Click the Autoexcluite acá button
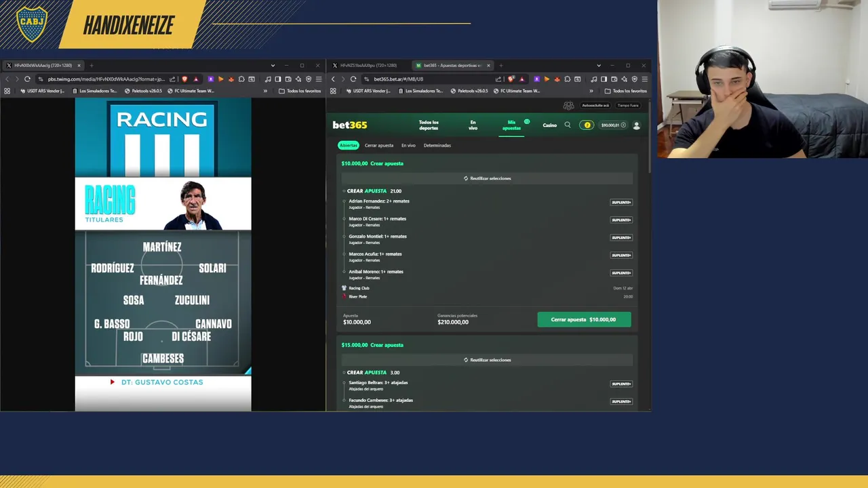The width and height of the screenshot is (868, 488). pyautogui.click(x=595, y=105)
